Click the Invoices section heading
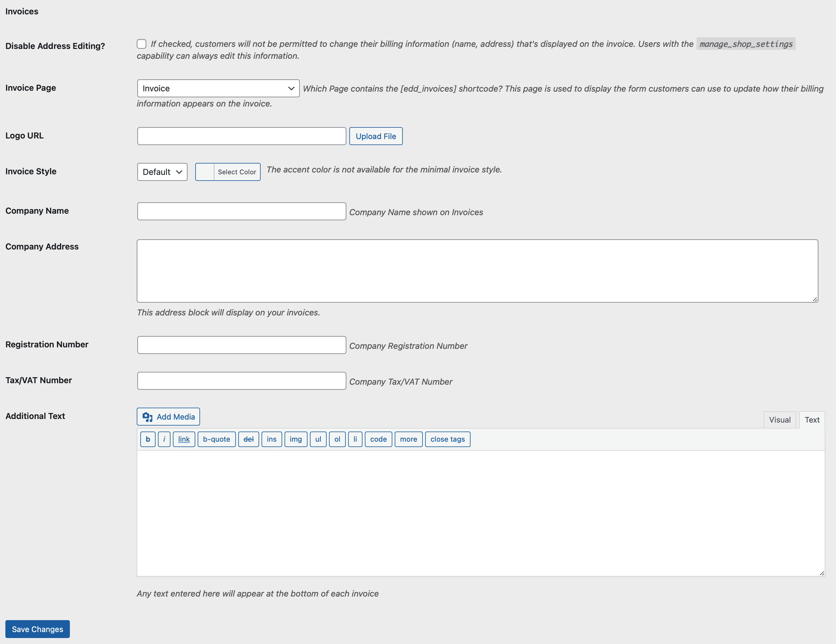Image resolution: width=836 pixels, height=644 pixels. coord(22,11)
